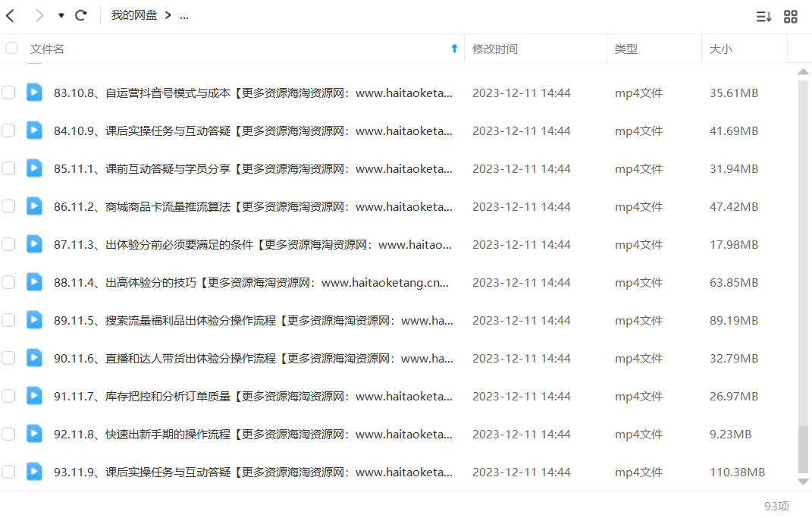Image resolution: width=812 pixels, height=518 pixels.
Task: Click the 9.23MB size cell
Action: [x=730, y=435]
